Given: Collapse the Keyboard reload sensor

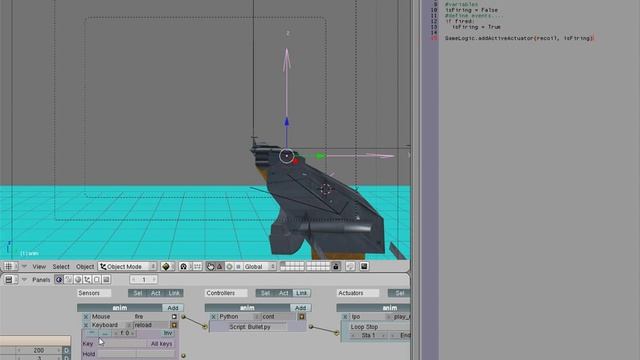Looking at the screenshot, I should 174,325.
